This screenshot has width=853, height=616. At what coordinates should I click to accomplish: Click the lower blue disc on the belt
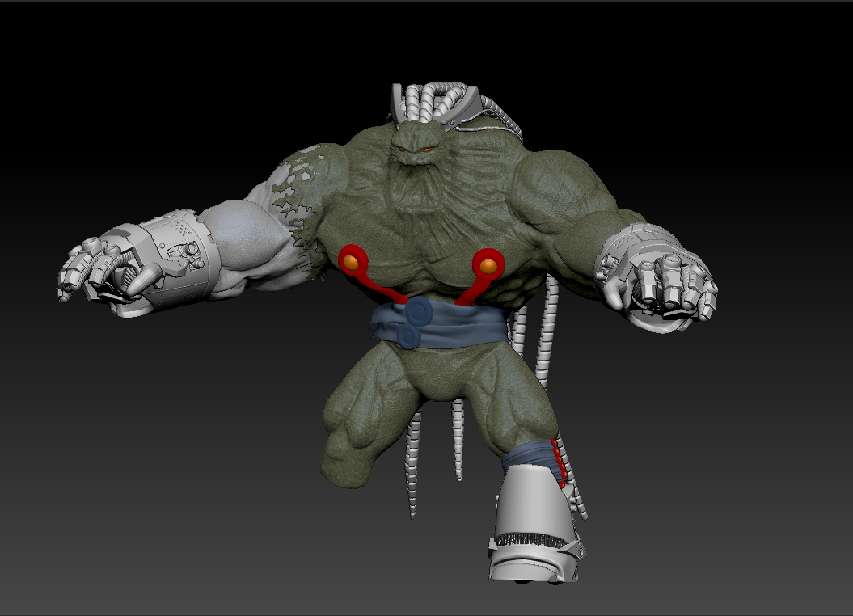(408, 335)
